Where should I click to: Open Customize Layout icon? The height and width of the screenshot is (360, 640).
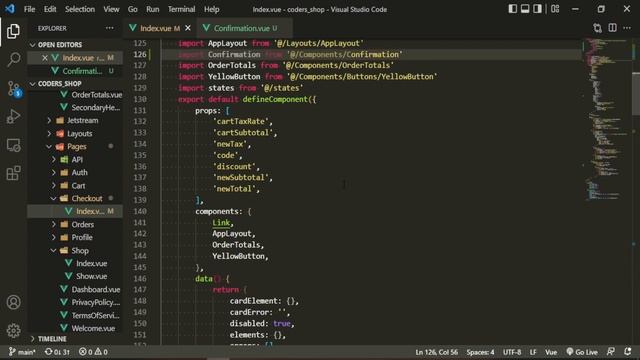tap(555, 9)
